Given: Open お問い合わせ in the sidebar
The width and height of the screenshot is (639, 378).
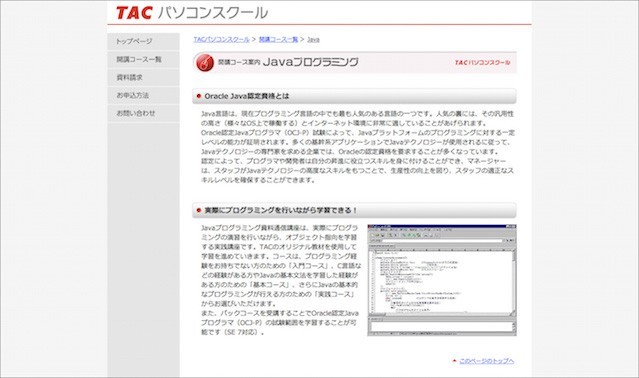Looking at the screenshot, I should (143, 113).
